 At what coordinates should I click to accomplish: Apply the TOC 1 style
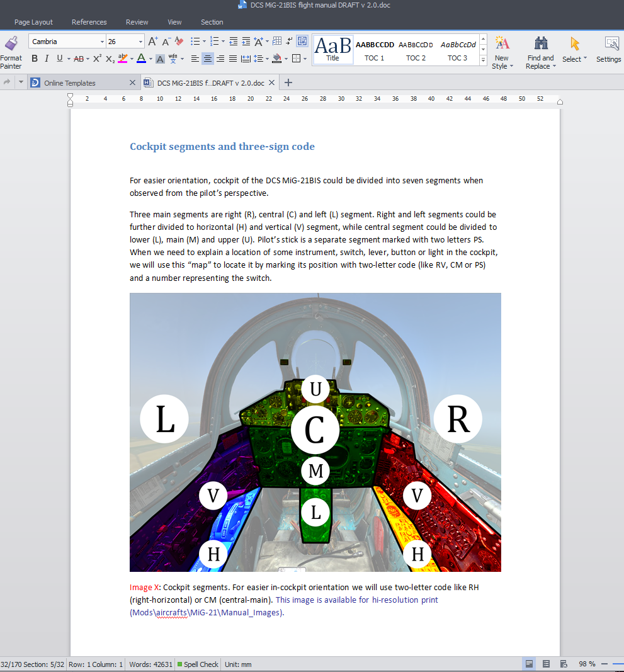pos(375,50)
